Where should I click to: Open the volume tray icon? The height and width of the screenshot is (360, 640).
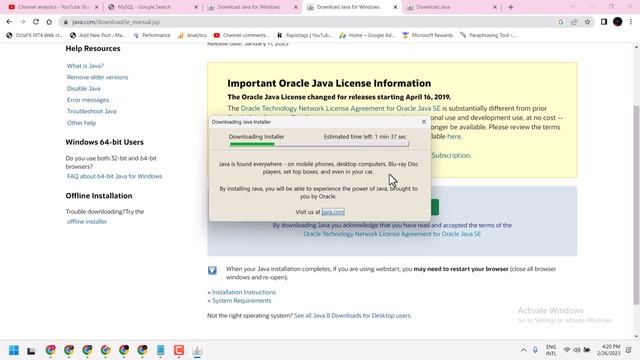click(577, 350)
